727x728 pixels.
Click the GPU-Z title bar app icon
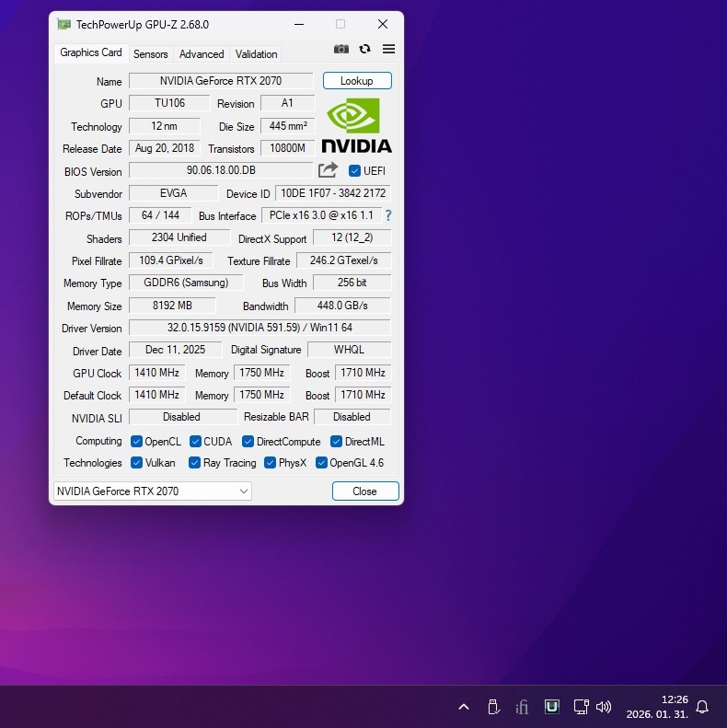63,24
